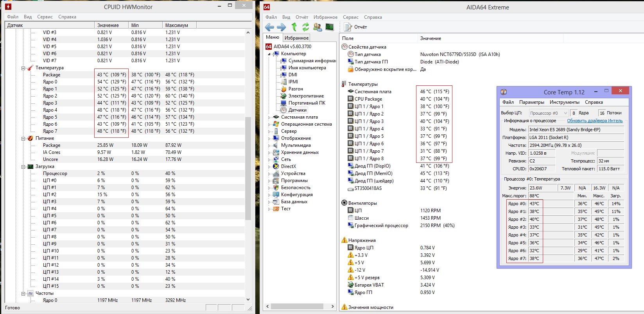Open Портативный ПК page
The height and width of the screenshot is (314, 644).
pyautogui.click(x=303, y=103)
